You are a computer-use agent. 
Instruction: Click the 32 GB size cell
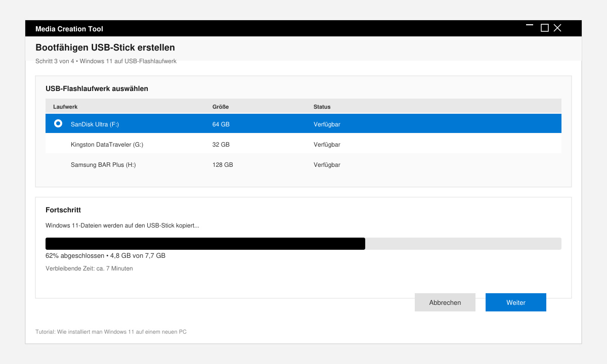point(221,144)
